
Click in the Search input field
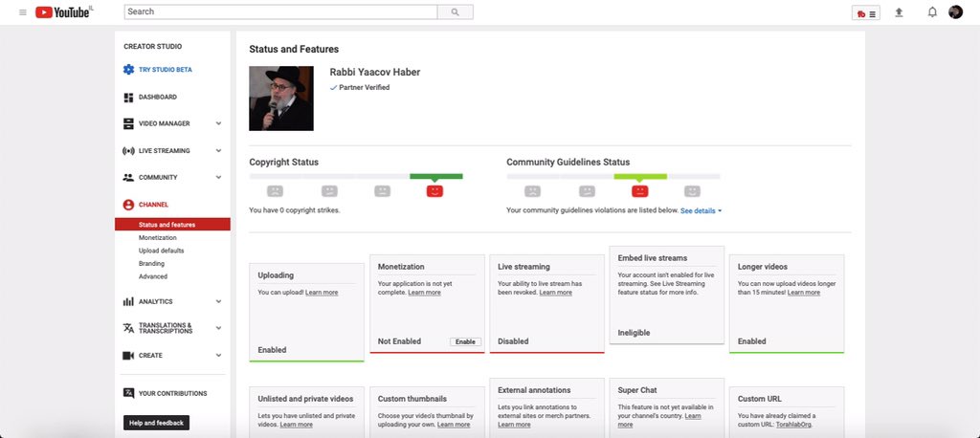click(280, 11)
